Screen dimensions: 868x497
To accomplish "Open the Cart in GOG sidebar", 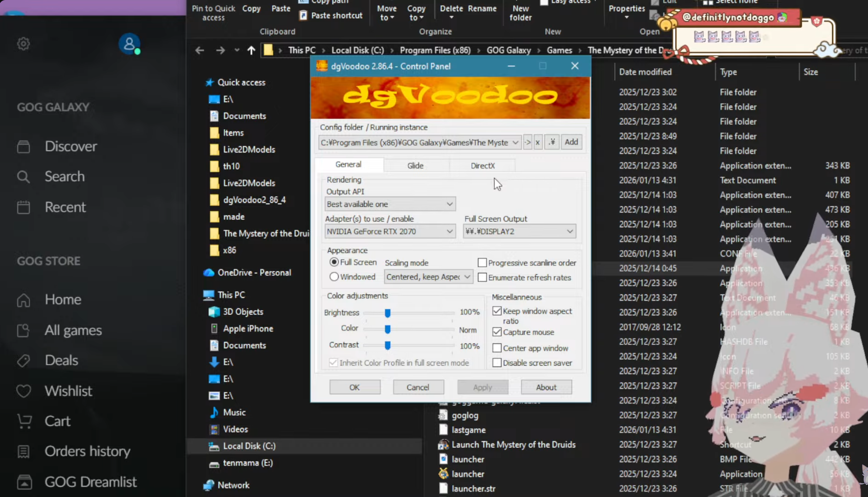I will pos(57,421).
